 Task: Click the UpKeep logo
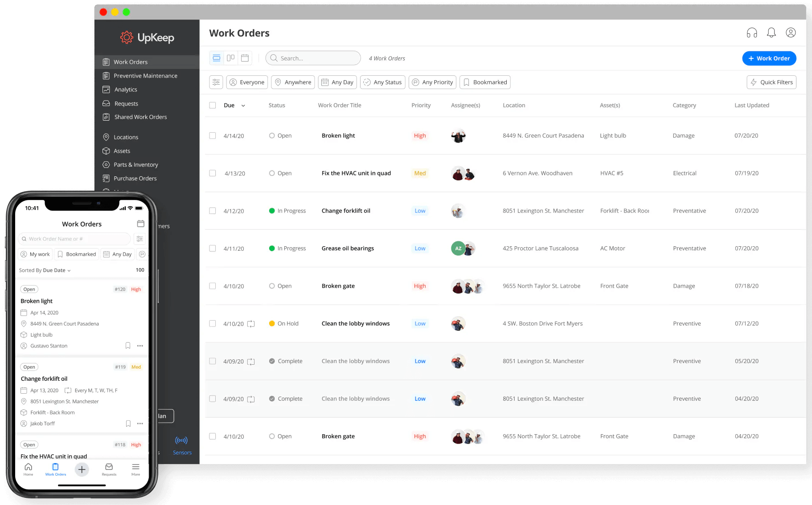(x=147, y=37)
